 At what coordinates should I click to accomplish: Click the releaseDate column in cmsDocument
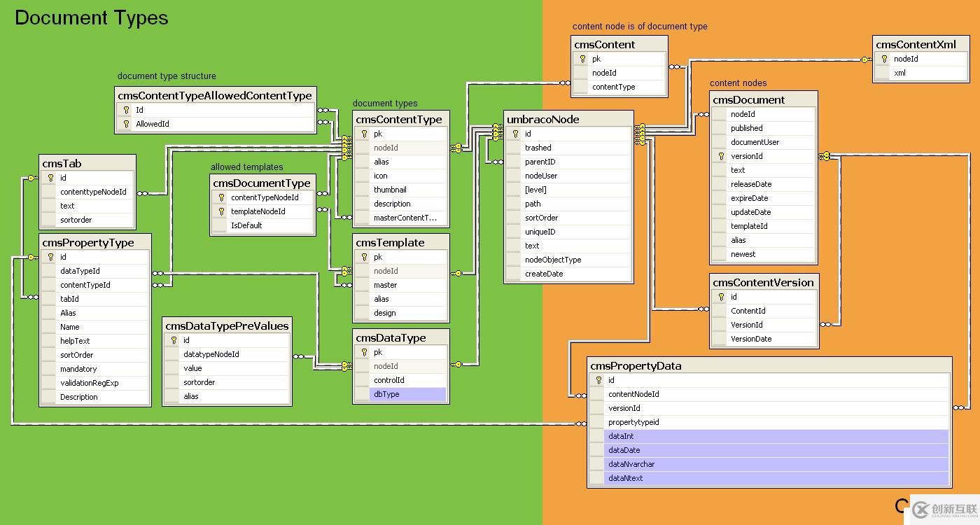pos(751,184)
